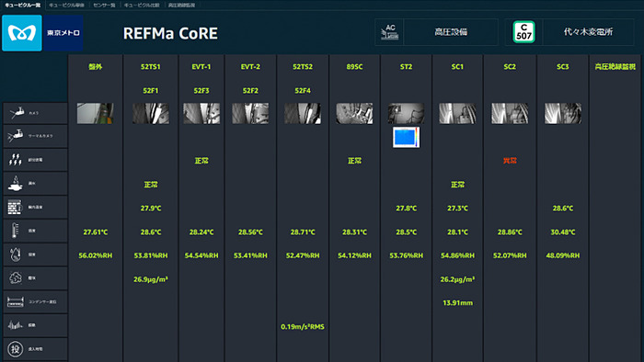Click the 26.9µg/m³ dust value

[151, 279]
